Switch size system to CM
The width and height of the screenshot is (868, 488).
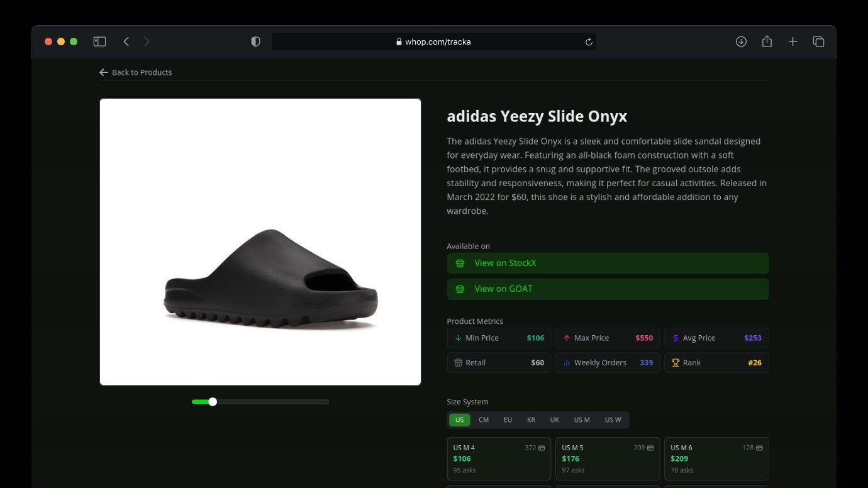point(484,420)
